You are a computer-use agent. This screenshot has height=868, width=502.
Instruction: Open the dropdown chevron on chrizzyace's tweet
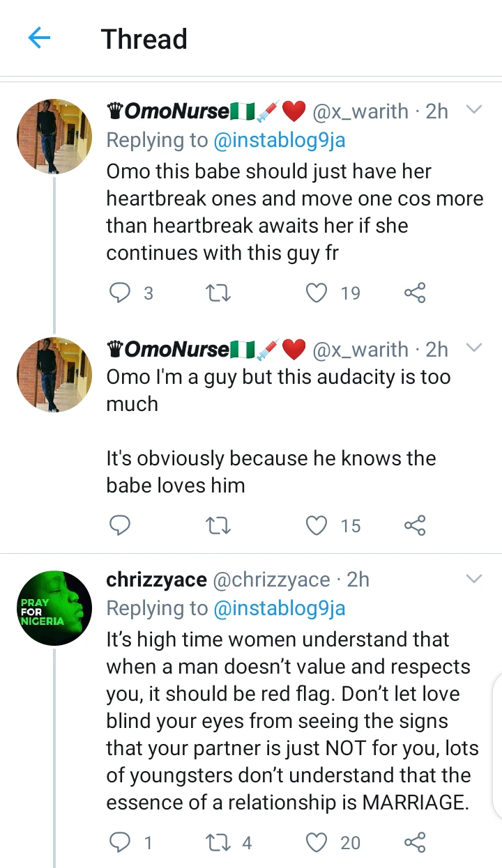click(474, 579)
